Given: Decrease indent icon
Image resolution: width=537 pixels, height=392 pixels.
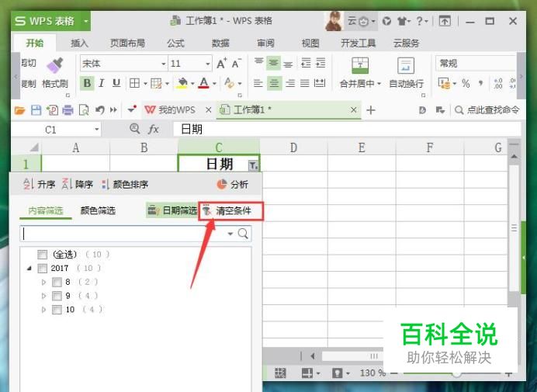Looking at the screenshot, I should click(306, 63).
